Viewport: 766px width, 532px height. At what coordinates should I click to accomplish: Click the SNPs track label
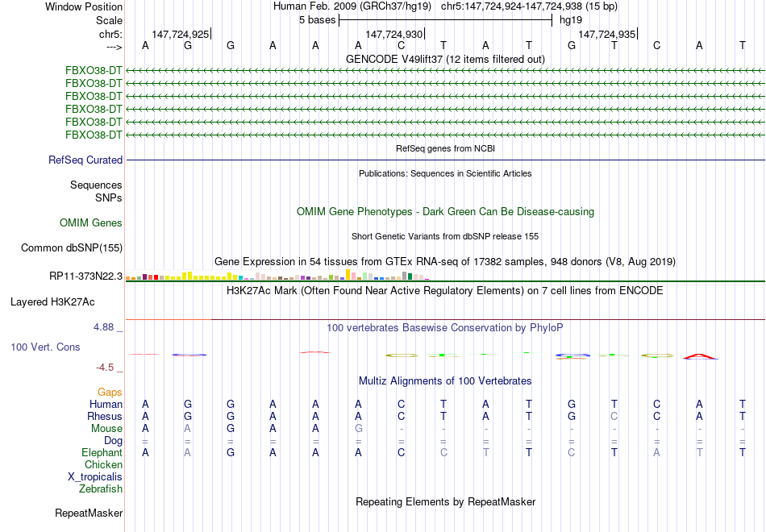click(x=109, y=197)
